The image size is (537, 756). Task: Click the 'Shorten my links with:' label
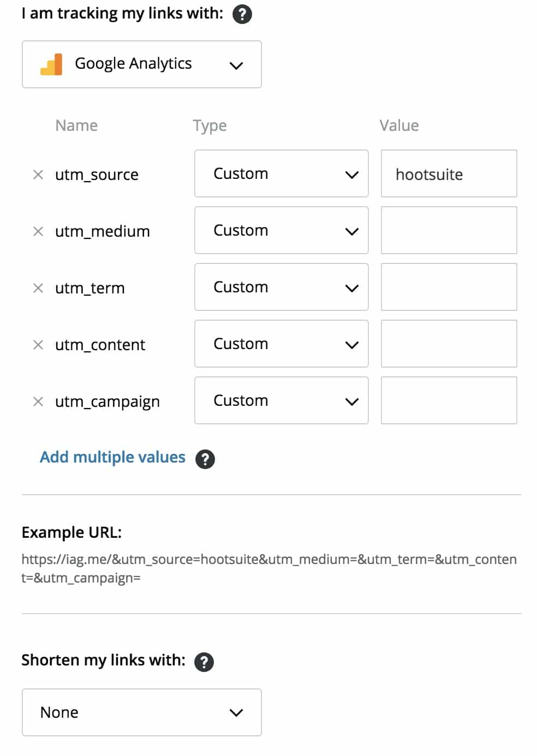coord(103,661)
